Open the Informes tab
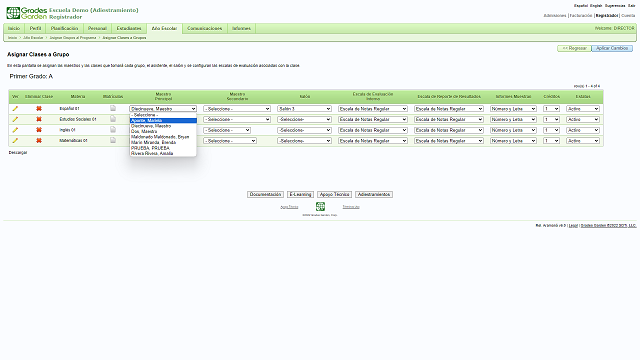The width and height of the screenshot is (640, 360). tap(241, 28)
